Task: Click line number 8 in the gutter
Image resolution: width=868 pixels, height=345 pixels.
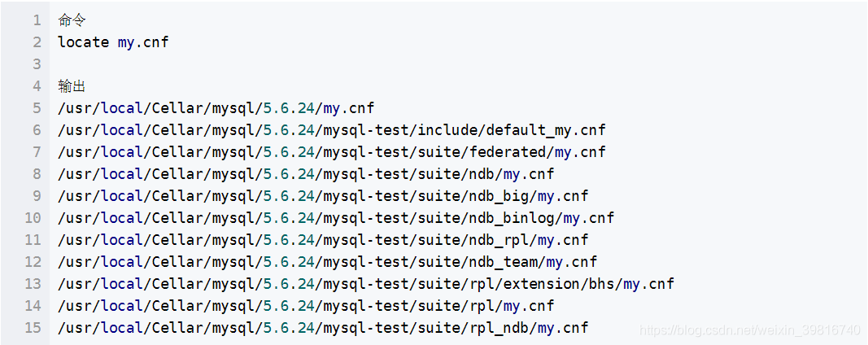Action: point(37,174)
